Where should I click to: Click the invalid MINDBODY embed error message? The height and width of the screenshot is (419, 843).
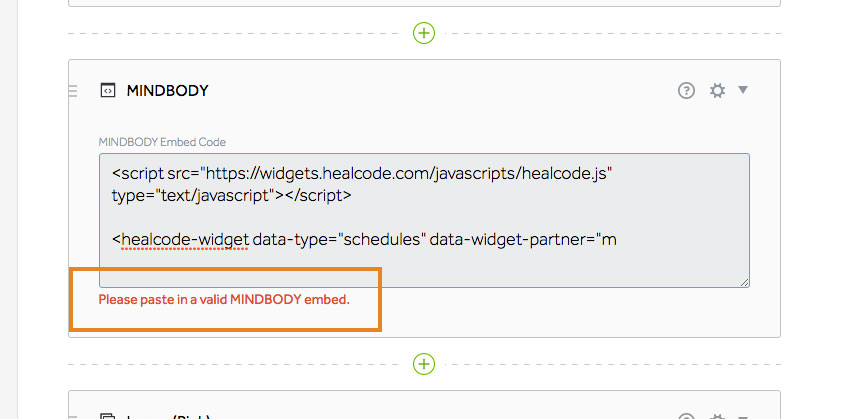224,300
